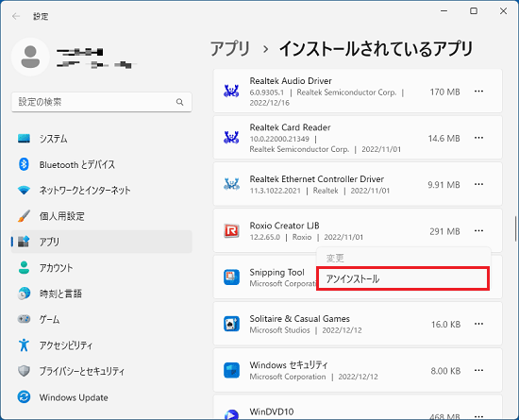Maximize the Settings window
This screenshot has height=420, width=519.
coord(474,11)
